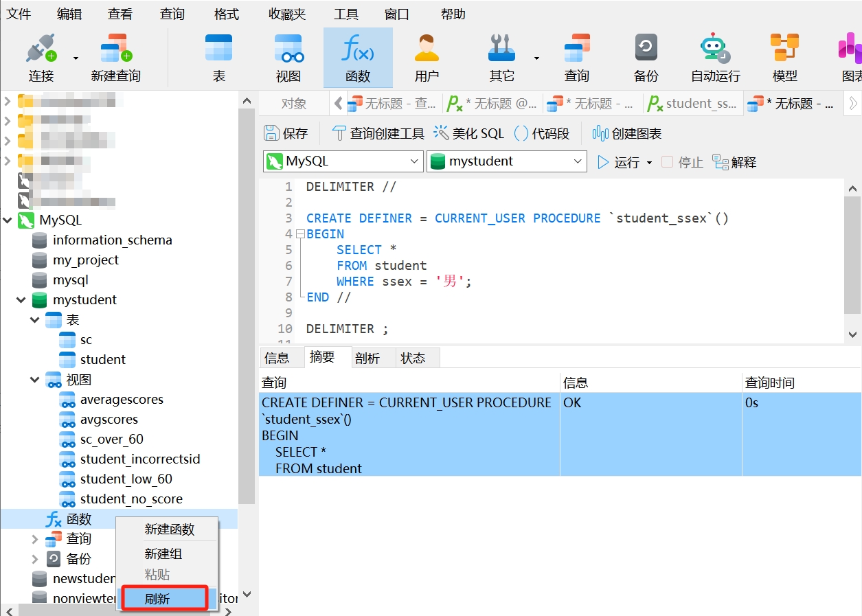Open 新建查询 (New Query) from toolbar
The height and width of the screenshot is (616, 862).
(115, 58)
